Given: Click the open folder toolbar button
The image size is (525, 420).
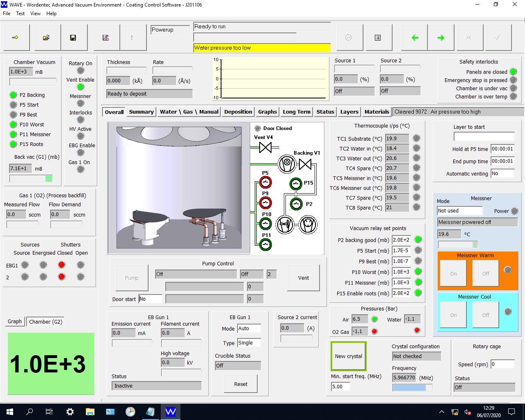Looking at the screenshot, I should point(46,38).
